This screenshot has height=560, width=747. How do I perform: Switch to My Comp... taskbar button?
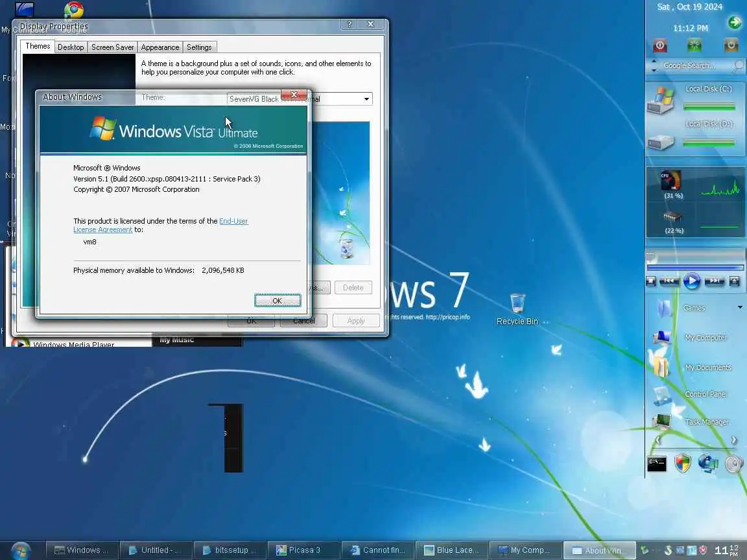point(525,550)
